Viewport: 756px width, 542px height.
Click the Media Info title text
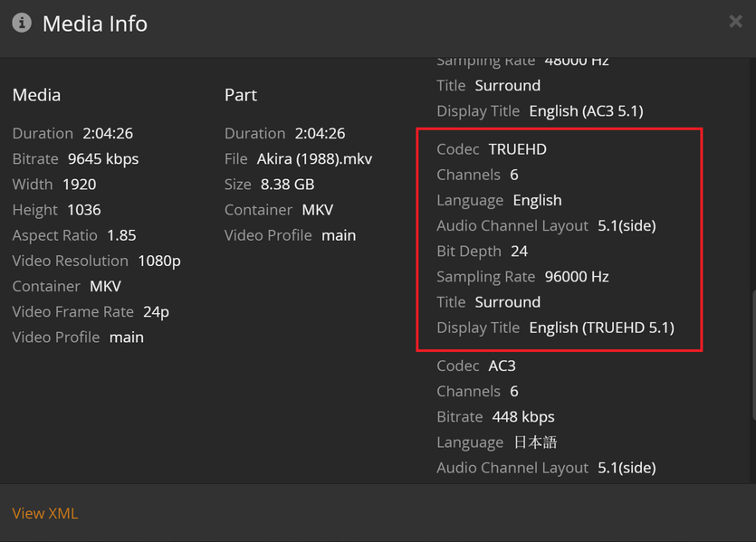tap(95, 24)
